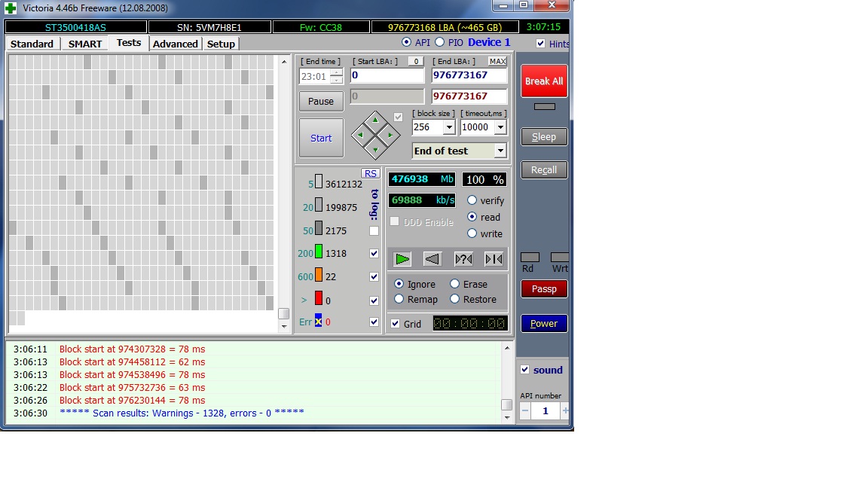This screenshot has width=868, height=488.
Task: Click the Start LBA input field
Action: 387,75
